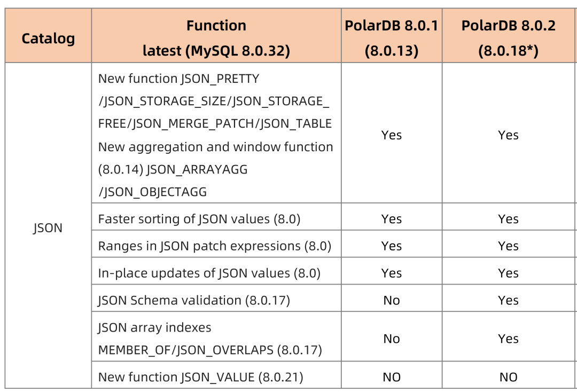Screen dimensions: 577x392
Task: Select 'Ranges in JSON patch expressions' cell
Action: 215,246
